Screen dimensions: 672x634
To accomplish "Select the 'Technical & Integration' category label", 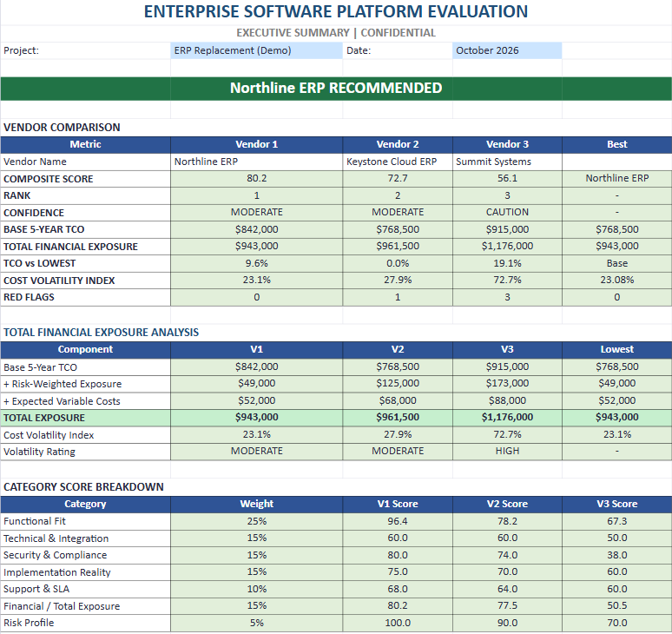I will tap(85, 538).
